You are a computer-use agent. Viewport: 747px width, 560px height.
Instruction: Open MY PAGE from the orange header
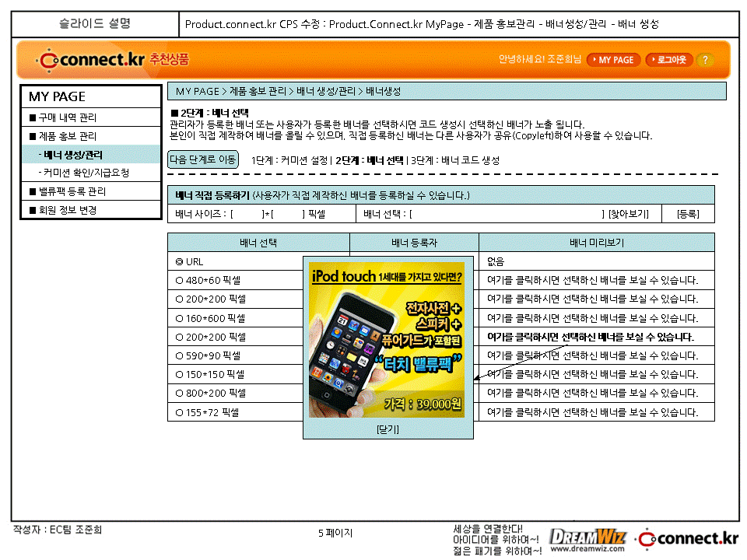[614, 60]
